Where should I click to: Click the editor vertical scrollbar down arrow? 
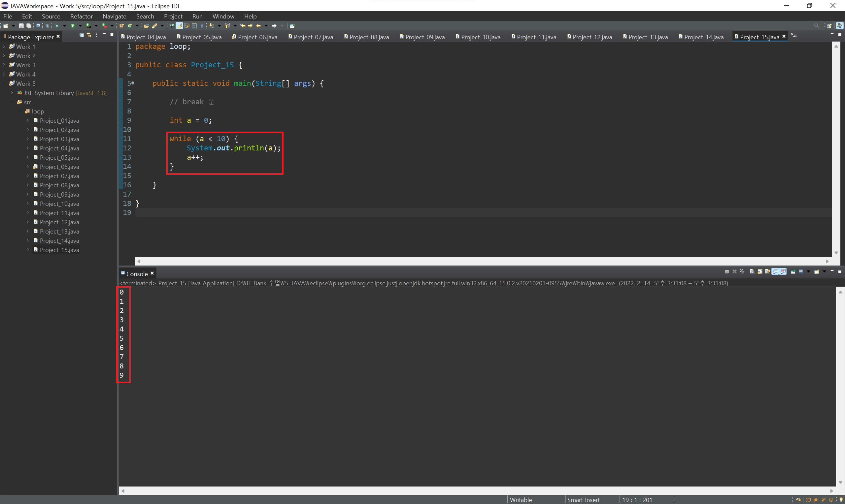(836, 253)
